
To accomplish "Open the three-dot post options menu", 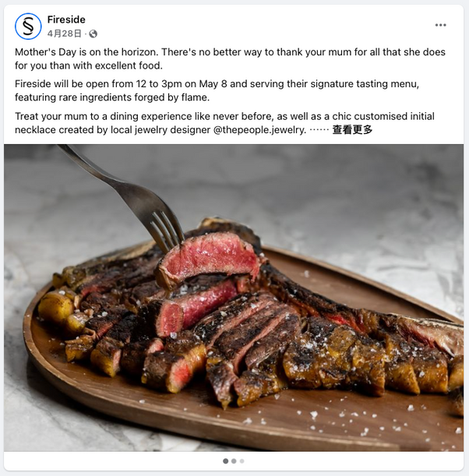I will pyautogui.click(x=440, y=25).
